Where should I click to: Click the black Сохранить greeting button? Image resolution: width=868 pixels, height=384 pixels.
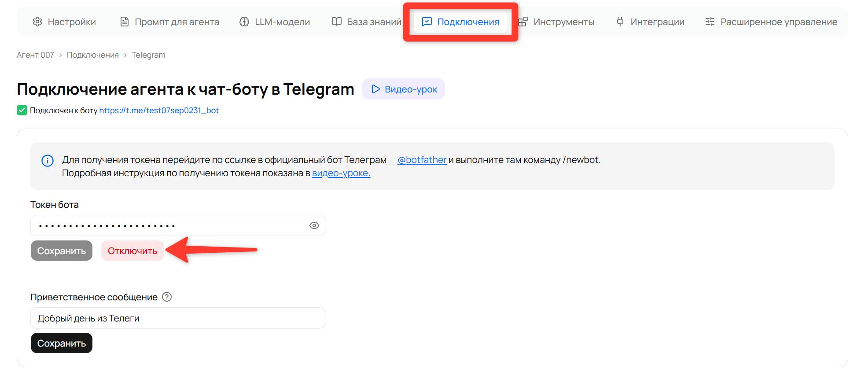pos(62,343)
